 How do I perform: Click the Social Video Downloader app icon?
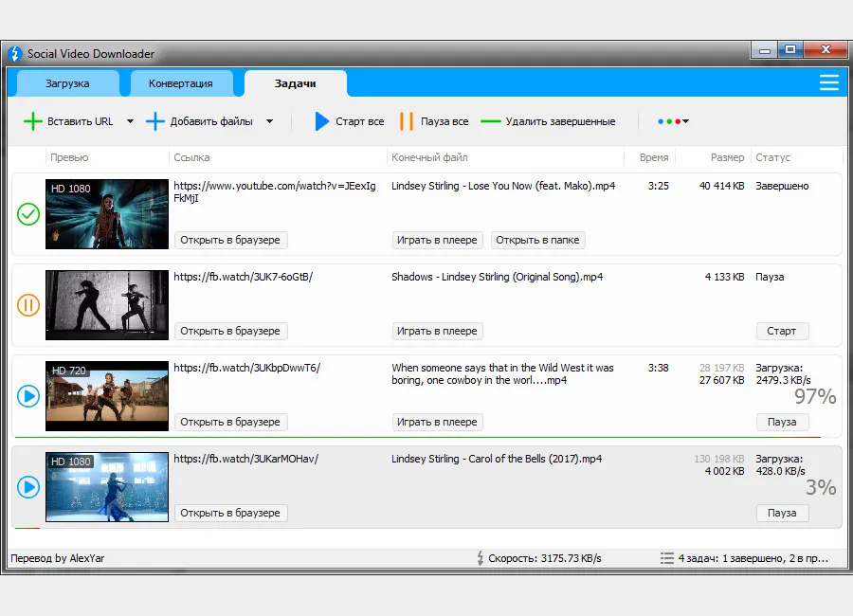(15, 53)
